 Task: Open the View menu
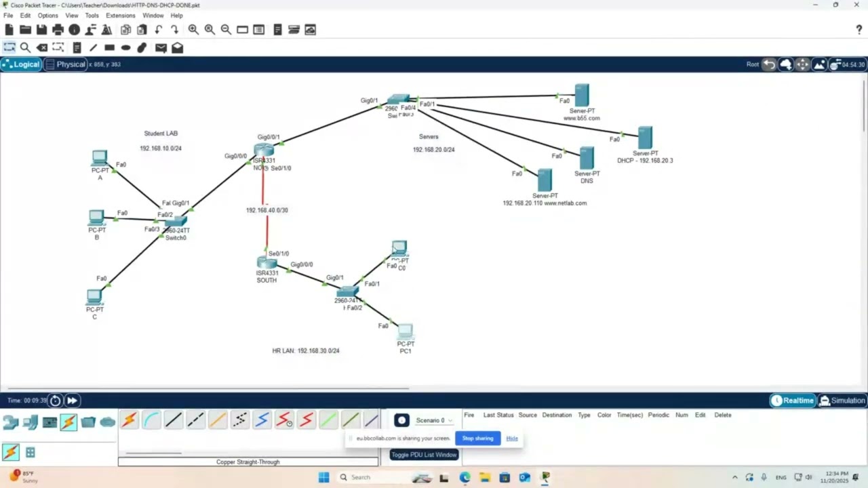pyautogui.click(x=71, y=15)
